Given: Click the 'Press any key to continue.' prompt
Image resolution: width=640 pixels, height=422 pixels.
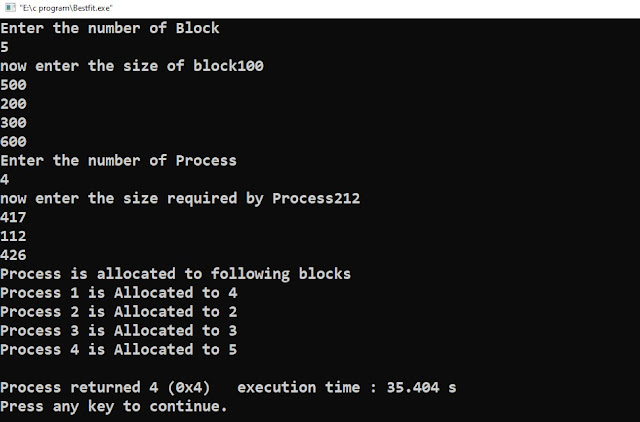Looking at the screenshot, I should click(x=113, y=406).
